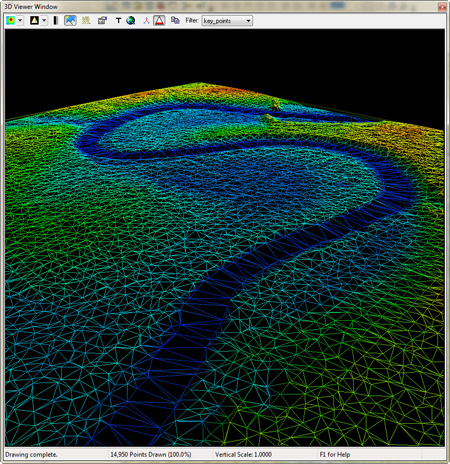Image resolution: width=450 pixels, height=464 pixels.
Task: Click the triangle color prism icon
Action: pyautogui.click(x=34, y=21)
